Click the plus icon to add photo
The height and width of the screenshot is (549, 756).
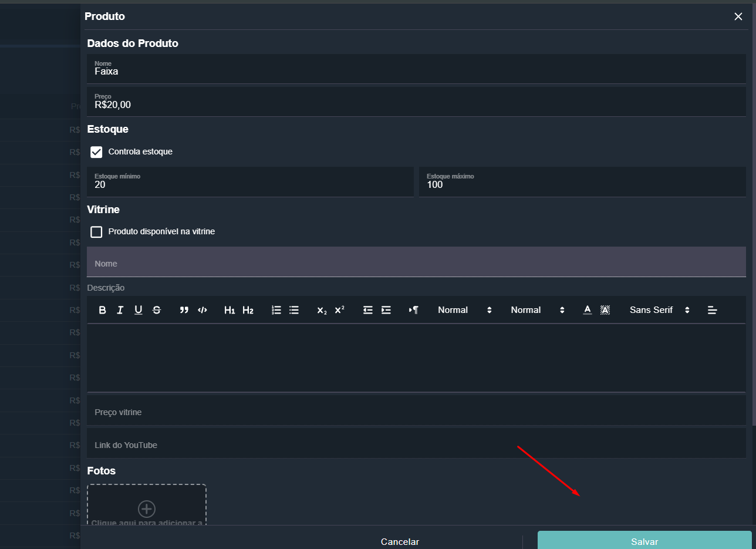pos(146,508)
